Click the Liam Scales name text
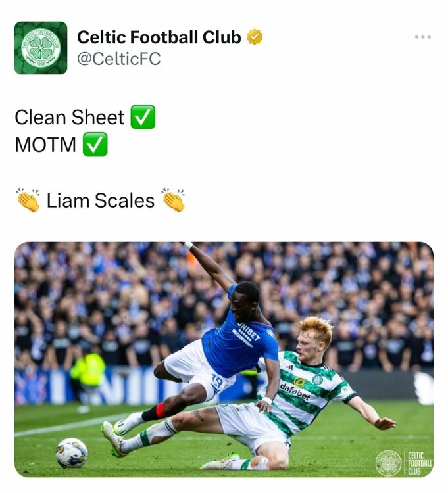The image size is (448, 493). [101, 200]
